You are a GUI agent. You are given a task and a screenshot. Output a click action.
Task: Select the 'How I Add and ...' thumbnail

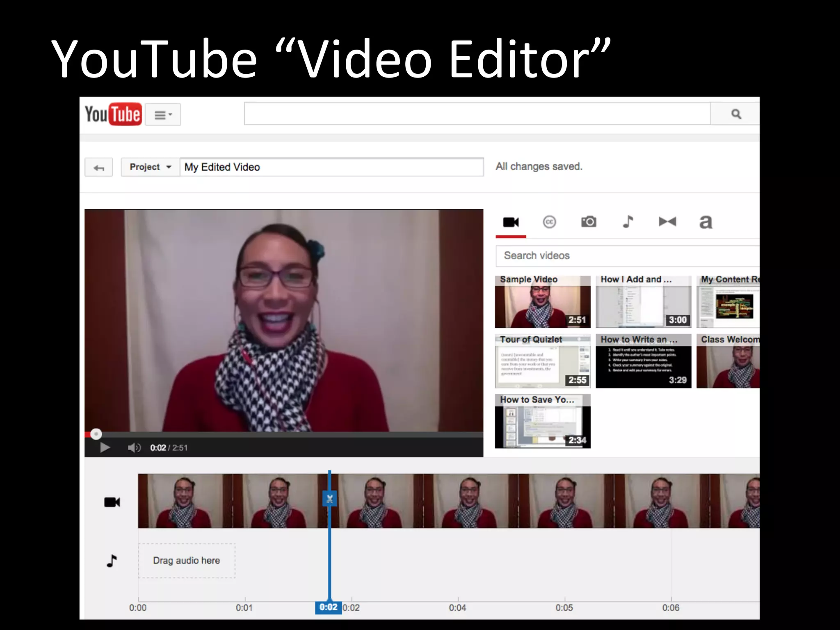point(644,301)
